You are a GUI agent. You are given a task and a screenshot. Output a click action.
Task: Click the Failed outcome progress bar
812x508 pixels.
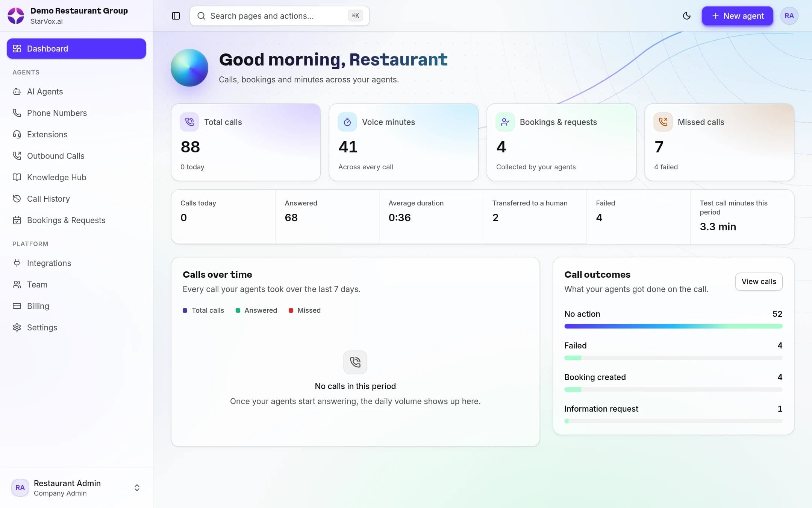pos(673,358)
